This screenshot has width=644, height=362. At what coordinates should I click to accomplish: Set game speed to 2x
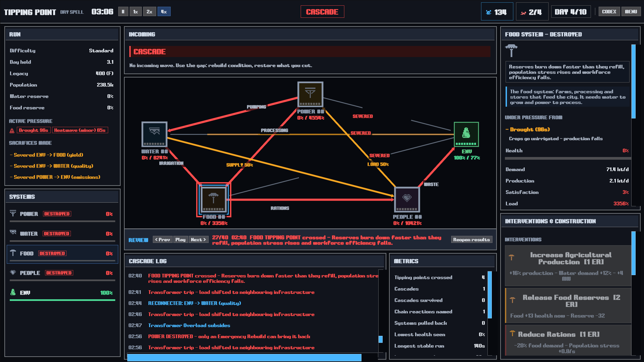pyautogui.click(x=149, y=12)
